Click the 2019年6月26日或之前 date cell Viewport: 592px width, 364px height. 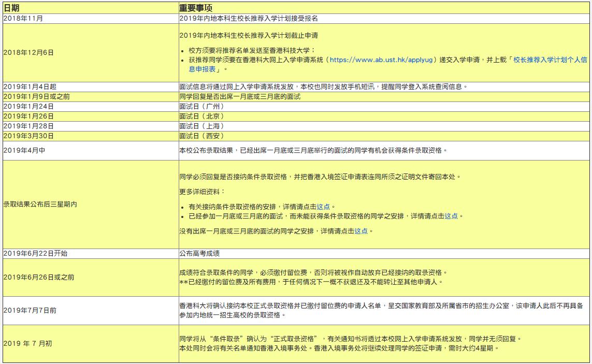pos(39,277)
